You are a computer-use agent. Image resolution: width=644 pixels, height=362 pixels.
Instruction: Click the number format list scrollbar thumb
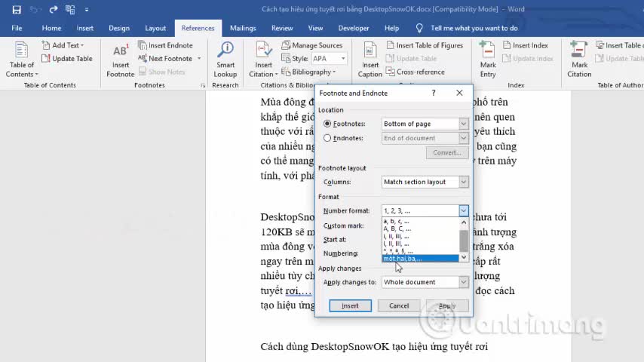point(464,241)
